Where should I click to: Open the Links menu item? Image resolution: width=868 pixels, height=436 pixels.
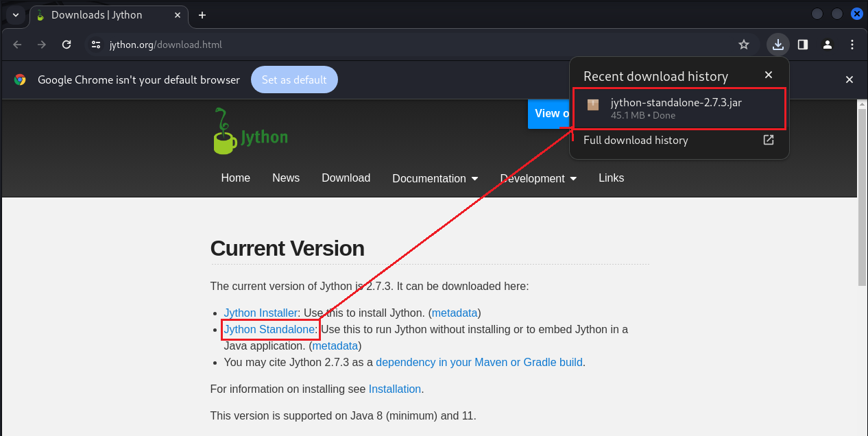pyautogui.click(x=611, y=178)
